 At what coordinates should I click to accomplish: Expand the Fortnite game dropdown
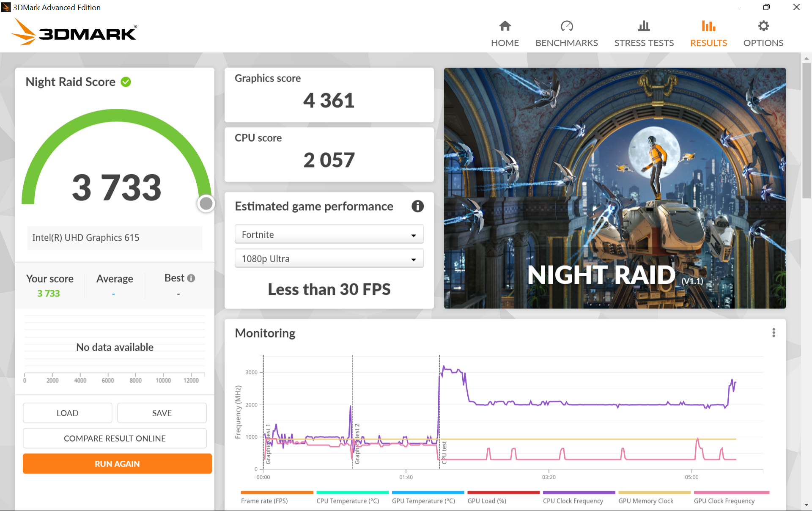(x=329, y=235)
